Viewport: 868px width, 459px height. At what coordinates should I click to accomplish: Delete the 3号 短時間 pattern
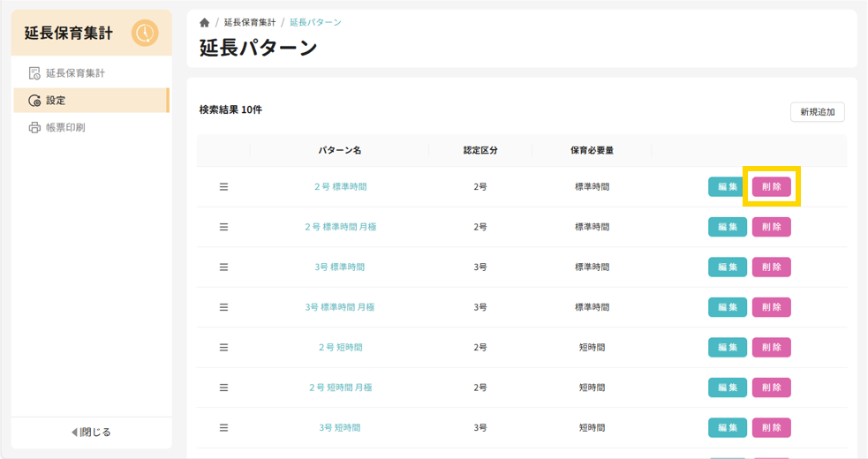click(x=771, y=428)
